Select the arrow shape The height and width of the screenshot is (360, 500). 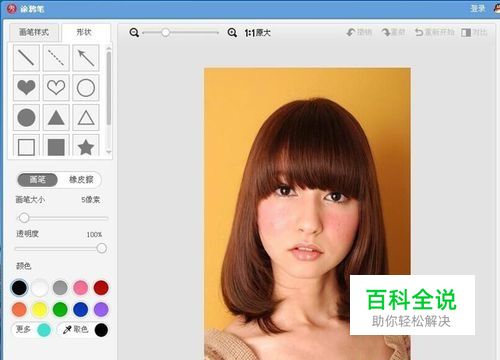(x=86, y=58)
